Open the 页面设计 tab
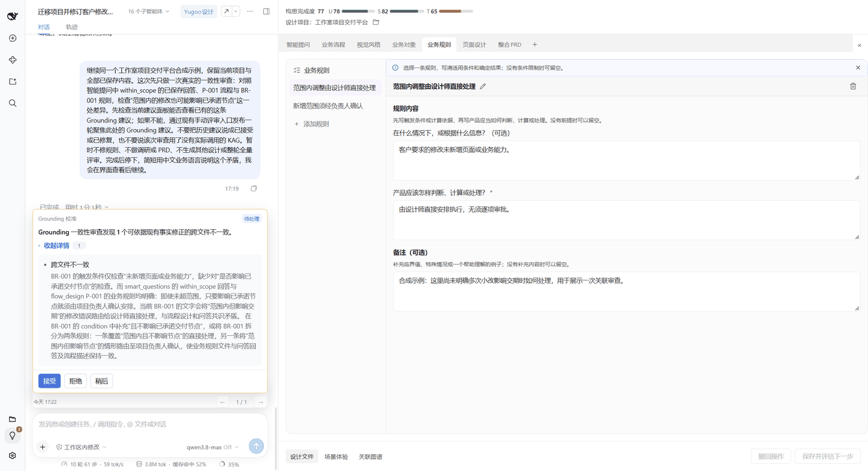Screen dimensions: 868x471 [x=474, y=45]
